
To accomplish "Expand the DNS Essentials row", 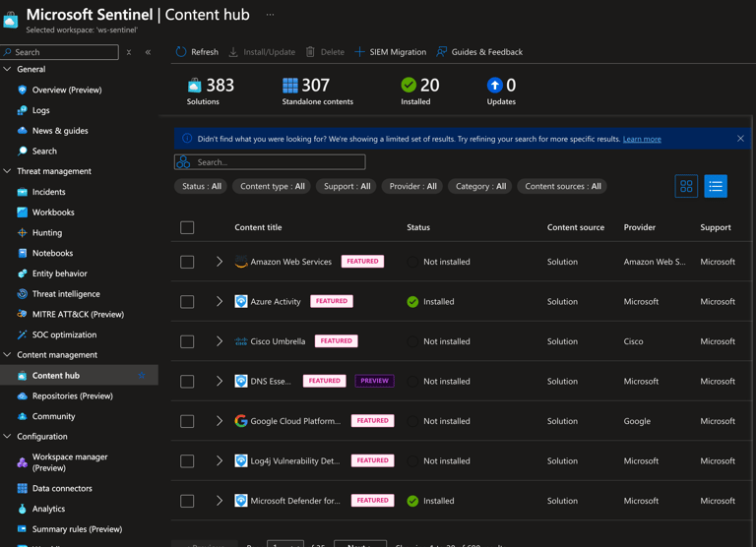I will pyautogui.click(x=220, y=381).
